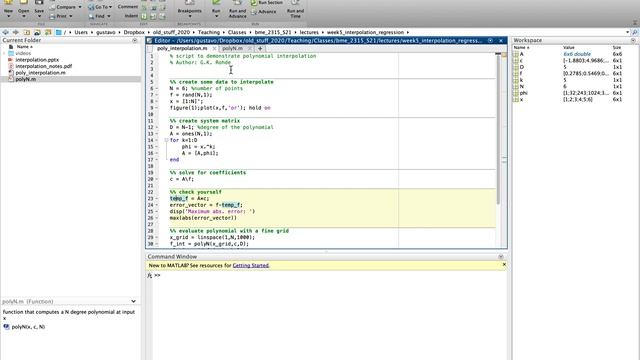640x360 pixels.
Task: Click the back navigation arrow
Action: coord(5,32)
